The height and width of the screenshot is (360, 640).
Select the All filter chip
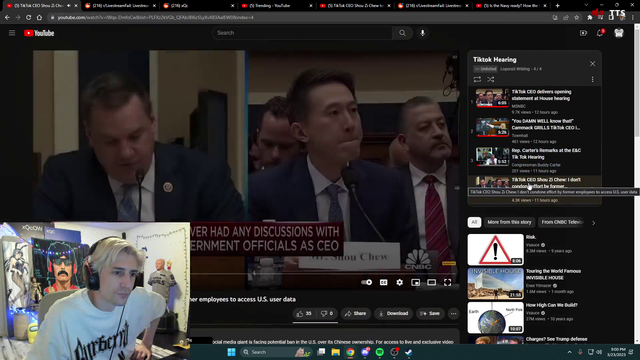[x=474, y=222]
